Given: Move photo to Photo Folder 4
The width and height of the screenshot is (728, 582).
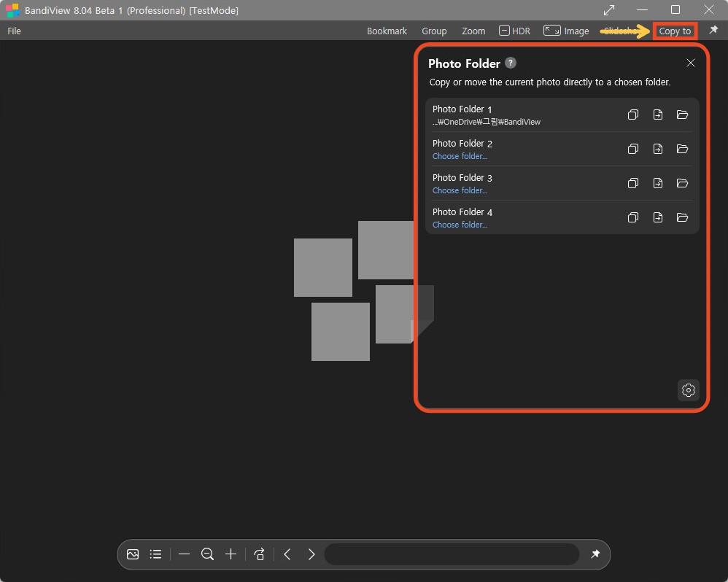Looking at the screenshot, I should tap(658, 217).
